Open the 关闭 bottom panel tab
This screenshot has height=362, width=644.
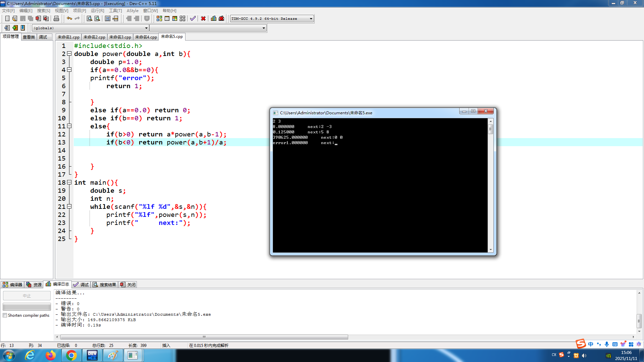click(x=128, y=285)
